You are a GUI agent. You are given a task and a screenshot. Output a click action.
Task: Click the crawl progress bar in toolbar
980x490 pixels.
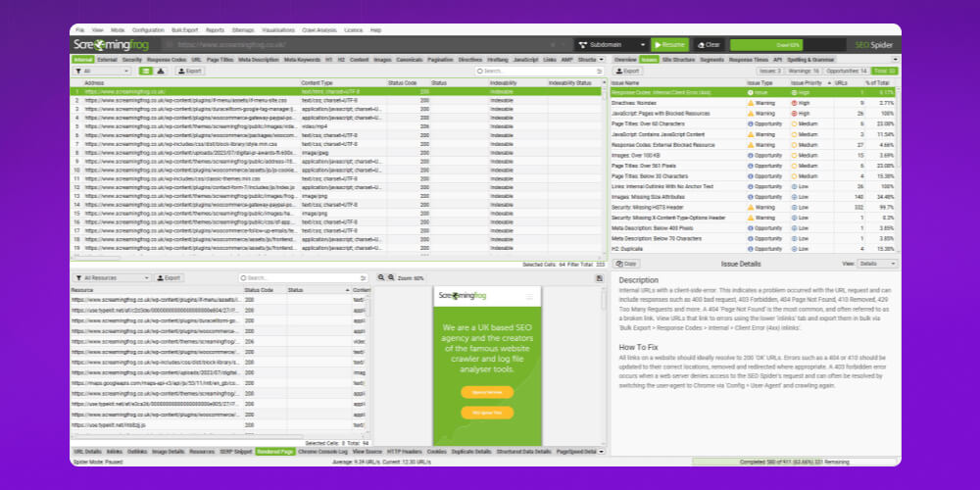(x=788, y=45)
